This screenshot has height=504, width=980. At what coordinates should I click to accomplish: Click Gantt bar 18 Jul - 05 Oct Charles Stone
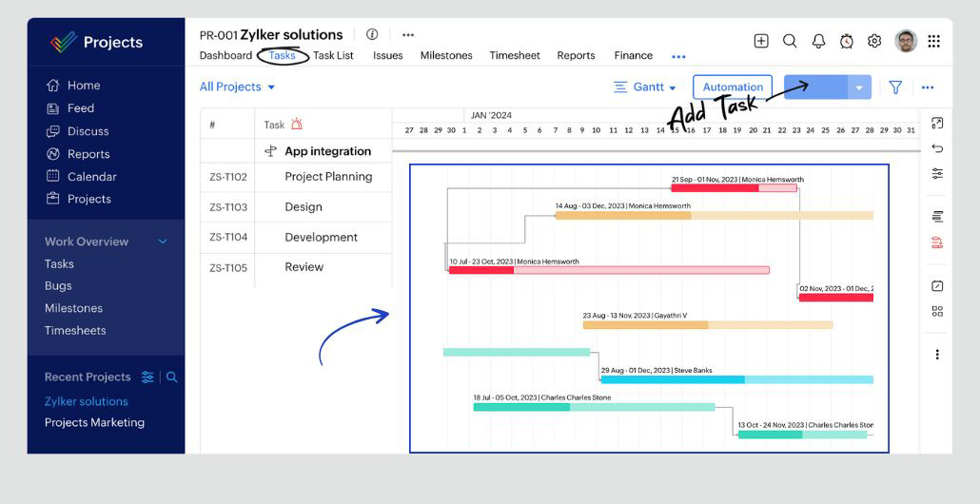(594, 407)
